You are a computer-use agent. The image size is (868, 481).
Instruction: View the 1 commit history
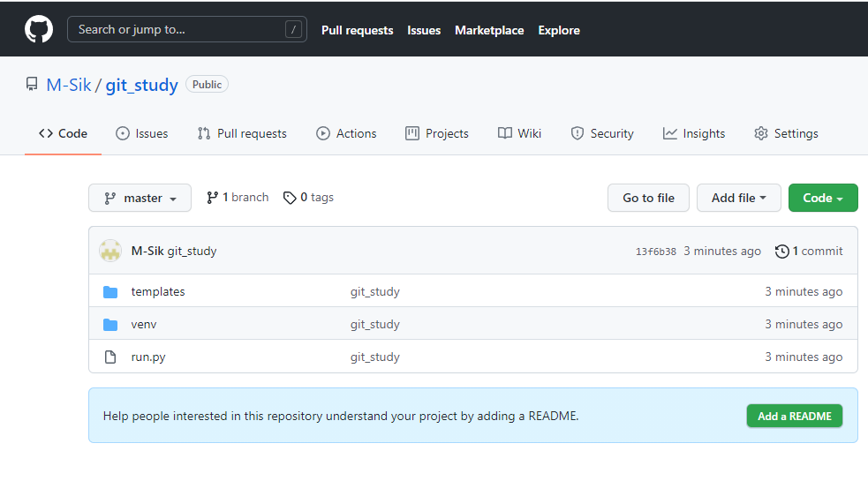tap(809, 251)
